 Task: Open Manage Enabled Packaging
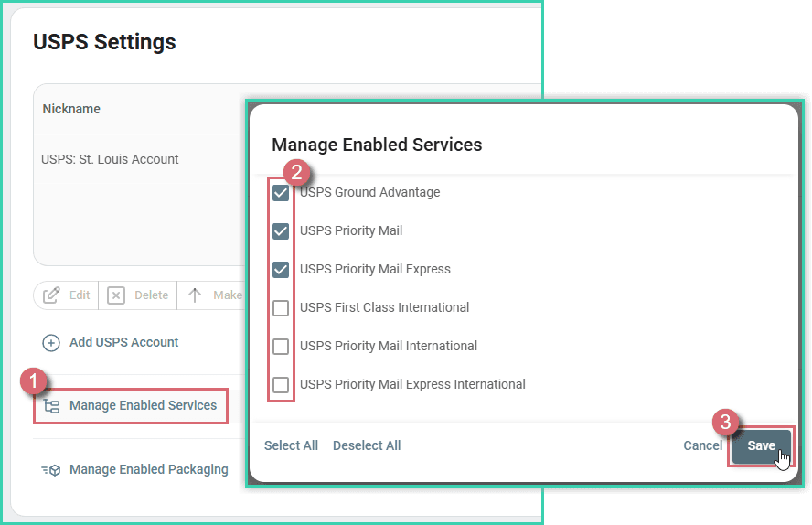point(148,469)
